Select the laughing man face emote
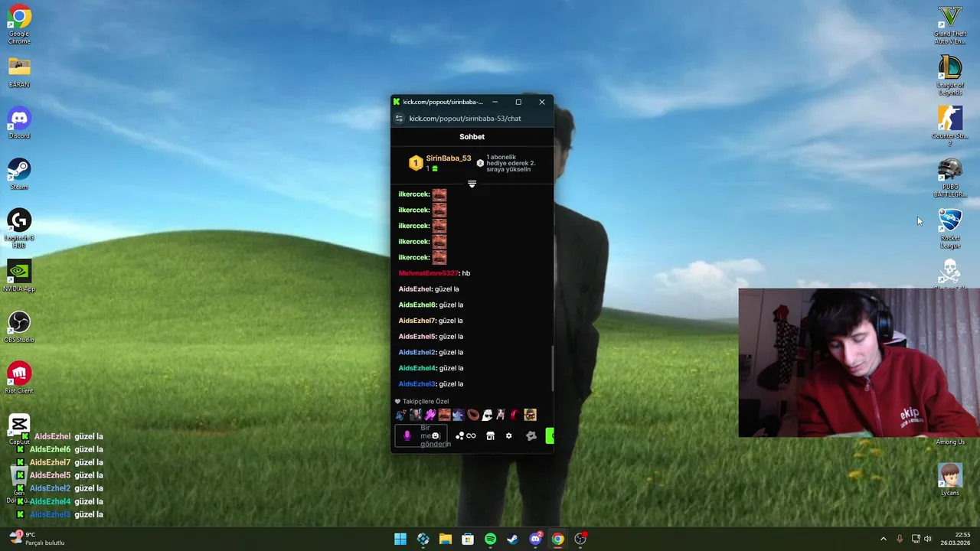This screenshot has width=980, height=551. pos(444,415)
